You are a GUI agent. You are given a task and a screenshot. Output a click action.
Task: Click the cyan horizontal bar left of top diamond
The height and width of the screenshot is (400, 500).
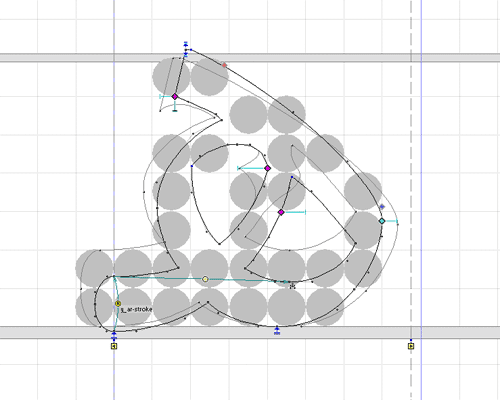(x=165, y=96)
